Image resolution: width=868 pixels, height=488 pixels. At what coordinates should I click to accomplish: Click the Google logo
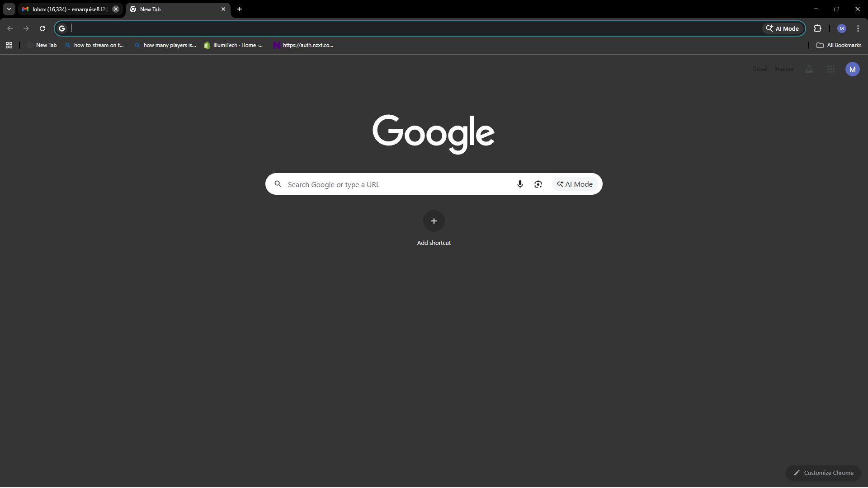tap(434, 134)
